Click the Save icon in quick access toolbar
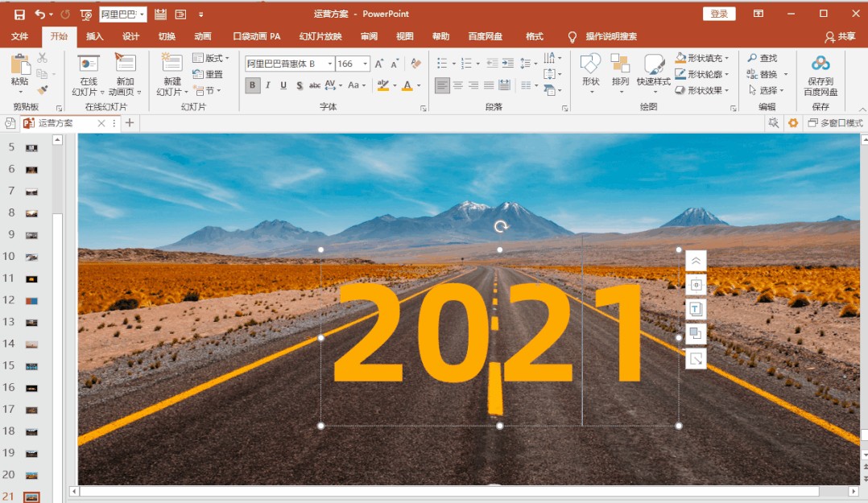 pyautogui.click(x=19, y=14)
